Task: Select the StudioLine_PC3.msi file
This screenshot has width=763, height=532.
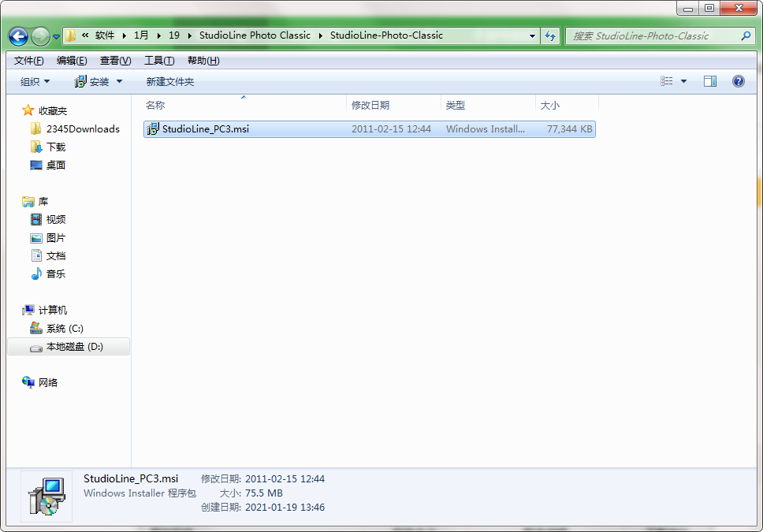Action: [x=370, y=129]
